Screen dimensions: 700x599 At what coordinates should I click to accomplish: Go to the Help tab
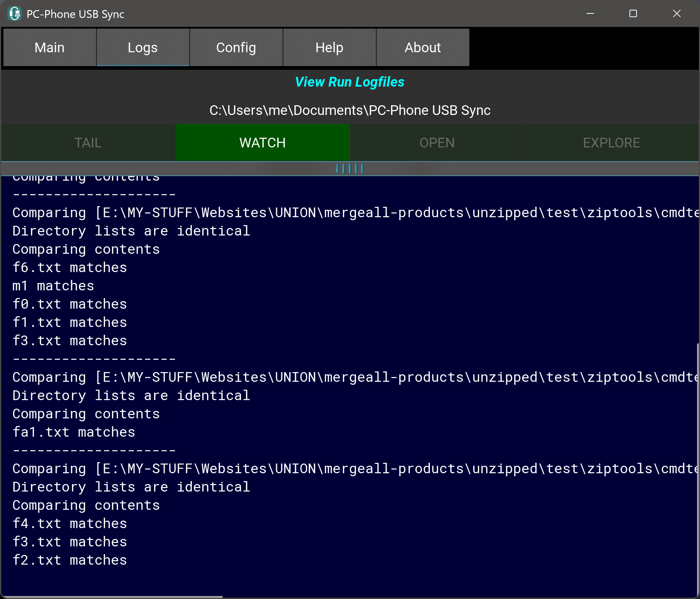point(329,48)
